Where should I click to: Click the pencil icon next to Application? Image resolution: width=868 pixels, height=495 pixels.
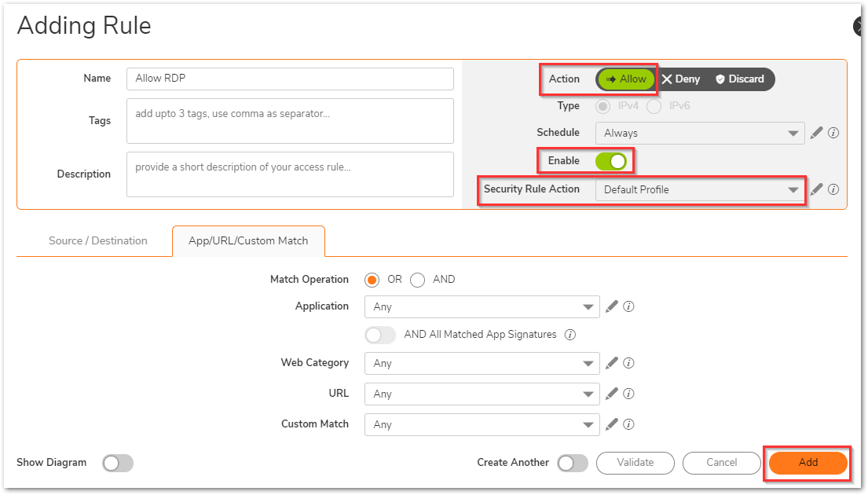point(612,306)
